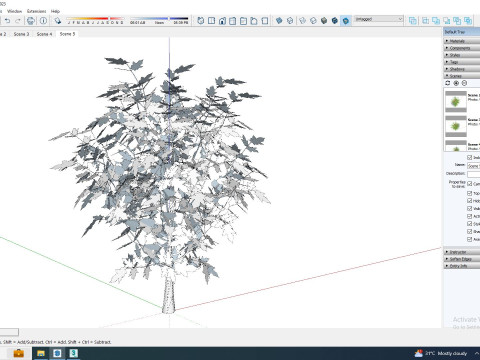Click Union solid tool icon

[436, 21]
